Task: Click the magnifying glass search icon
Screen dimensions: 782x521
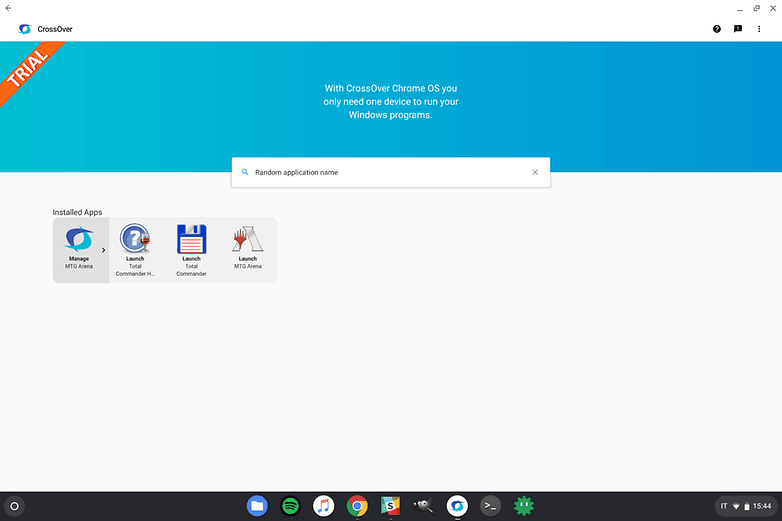Action: click(x=245, y=172)
